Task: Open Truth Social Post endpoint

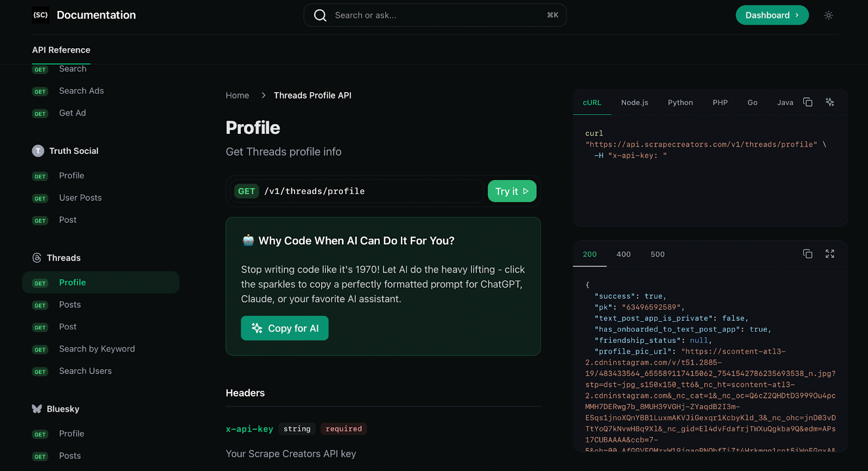Action: (68, 220)
